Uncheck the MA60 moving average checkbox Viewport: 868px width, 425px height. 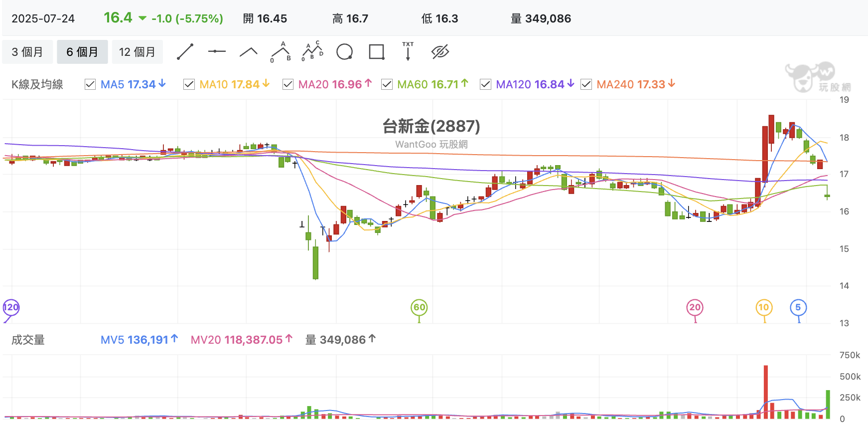[387, 84]
